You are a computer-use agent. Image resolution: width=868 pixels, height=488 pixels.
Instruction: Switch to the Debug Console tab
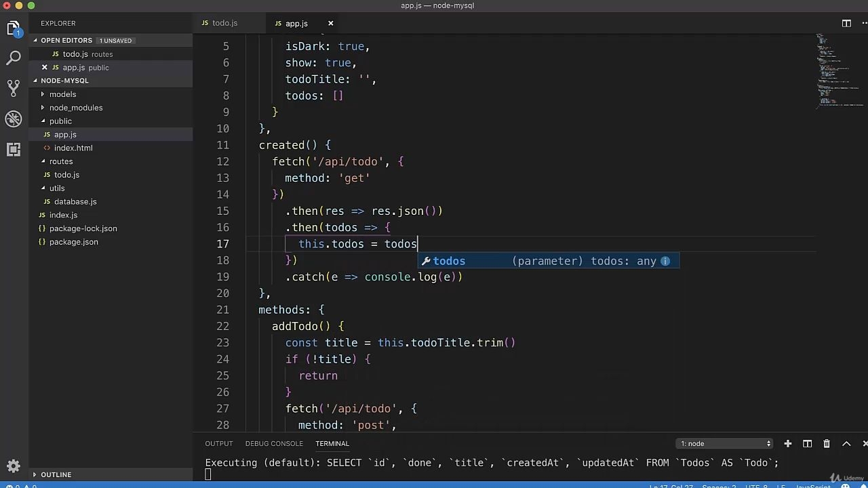[274, 443]
